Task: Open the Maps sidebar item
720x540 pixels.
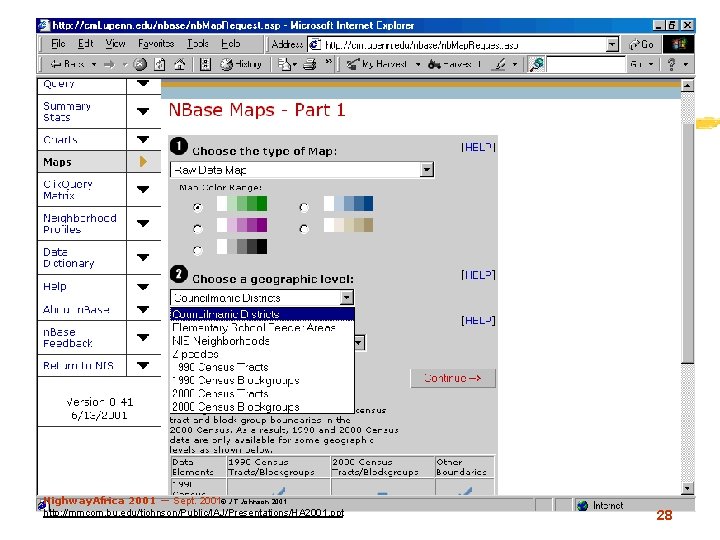Action: pyautogui.click(x=57, y=162)
